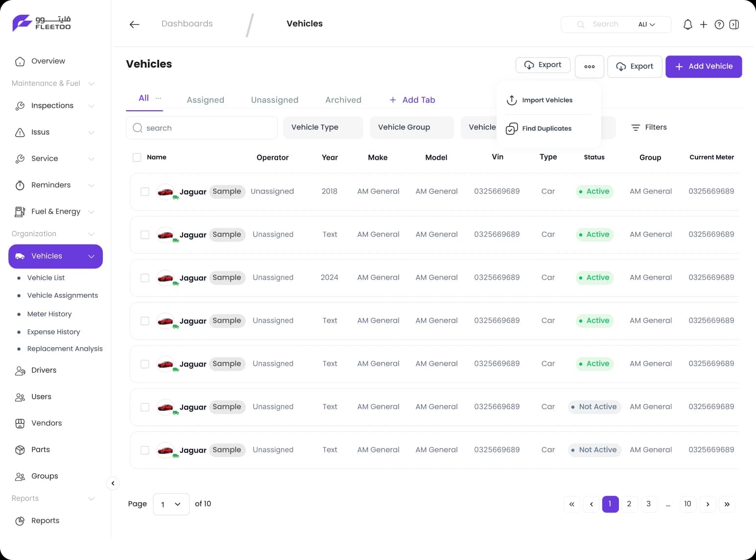Toggle the side panel icon in header
Viewport: 756px width, 560px height.
tap(734, 24)
